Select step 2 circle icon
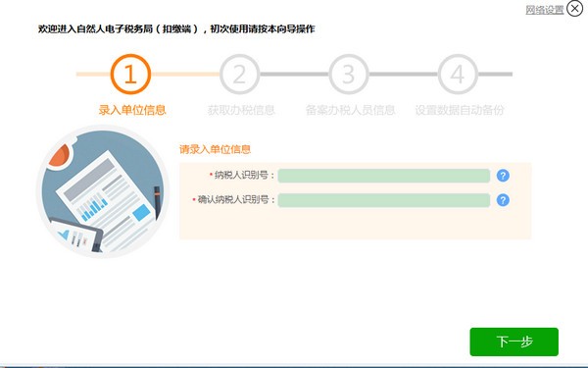Viewport: 588px width, 368px height. tap(240, 74)
